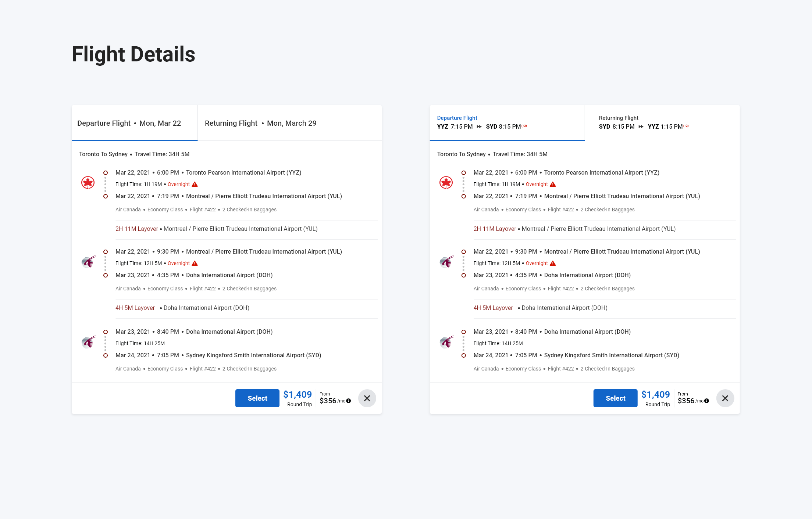The image size is (812, 519).
Task: Click Overnight warning icon for 1H 19M flight, left card
Action: tap(195, 184)
